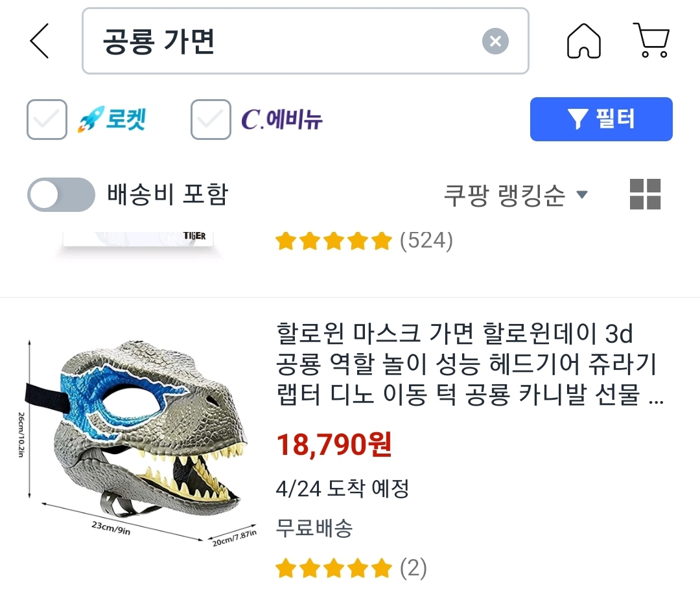Click the Rocket delivery logo

(x=112, y=120)
